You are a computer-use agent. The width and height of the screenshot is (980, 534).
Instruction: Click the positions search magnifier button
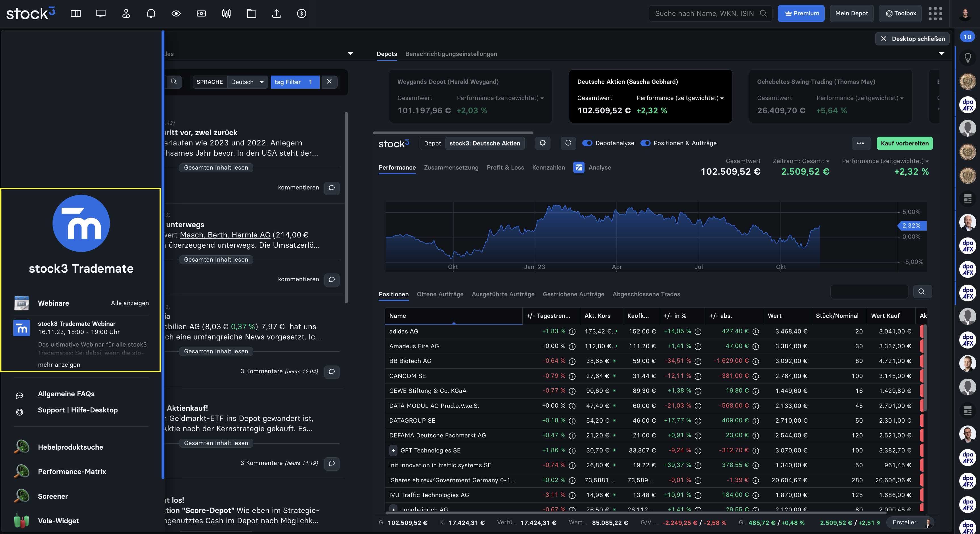(922, 291)
